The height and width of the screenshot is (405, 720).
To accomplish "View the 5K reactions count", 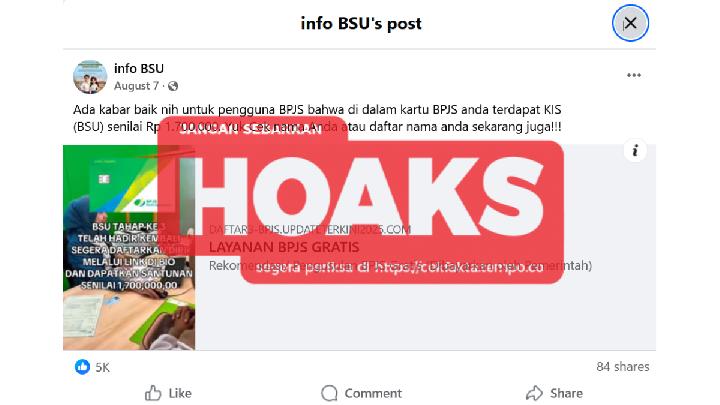I will [x=103, y=367].
